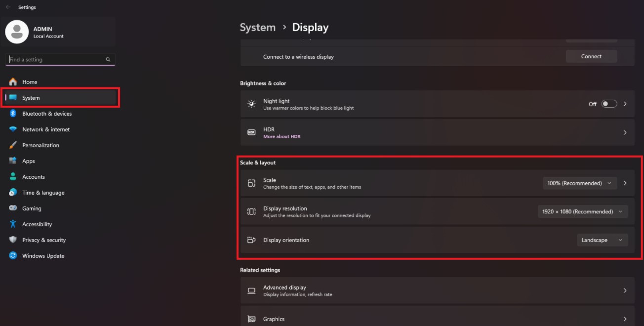Open Windows Update page

tap(60, 256)
